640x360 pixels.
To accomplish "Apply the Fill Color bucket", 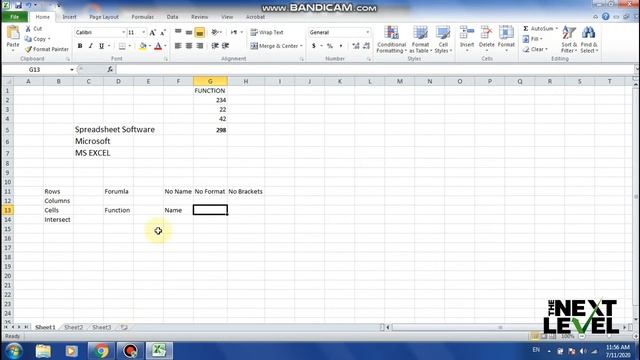I will click(x=143, y=46).
